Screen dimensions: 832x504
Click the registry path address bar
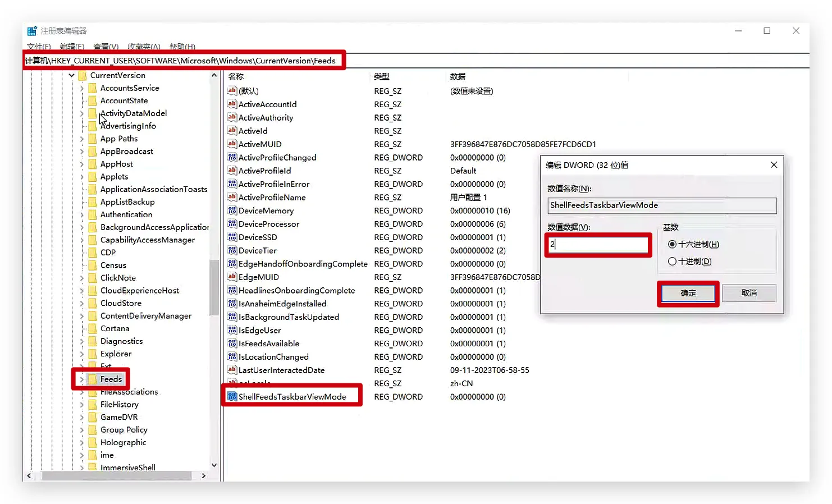415,61
